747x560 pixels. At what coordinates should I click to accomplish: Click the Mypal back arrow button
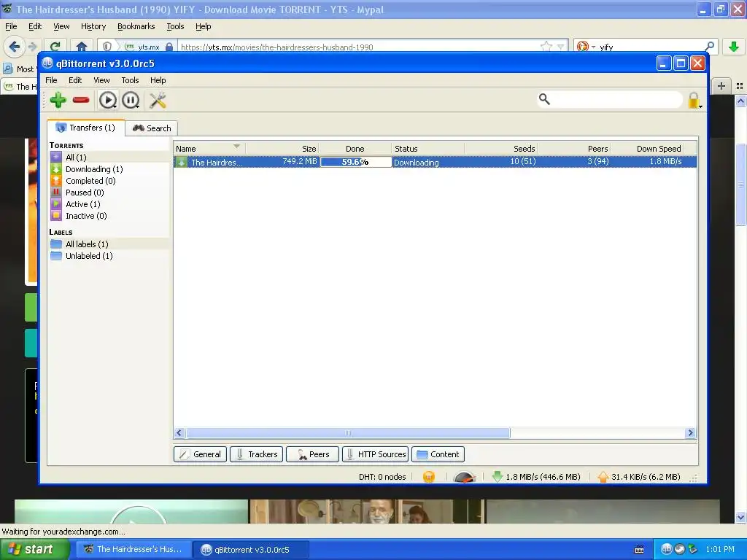[15, 47]
